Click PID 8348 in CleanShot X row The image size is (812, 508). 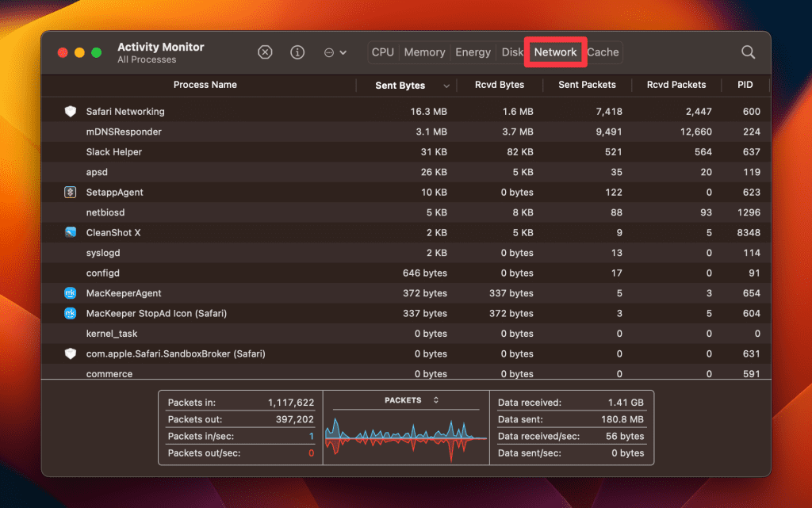749,232
